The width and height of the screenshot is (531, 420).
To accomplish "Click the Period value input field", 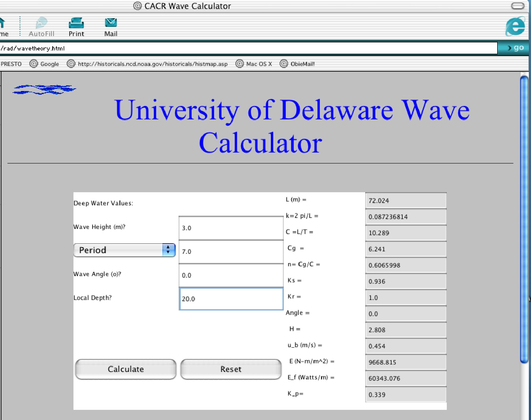I will click(231, 252).
